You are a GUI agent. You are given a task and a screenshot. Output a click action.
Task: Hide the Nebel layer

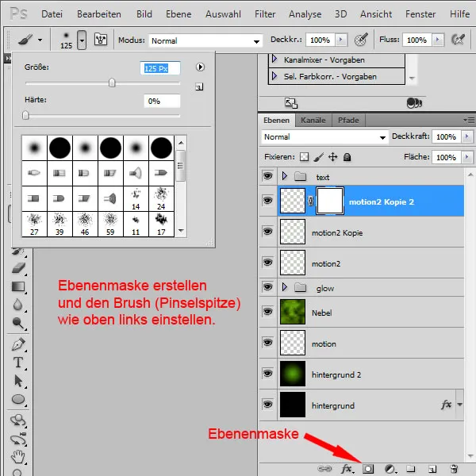pos(267,313)
